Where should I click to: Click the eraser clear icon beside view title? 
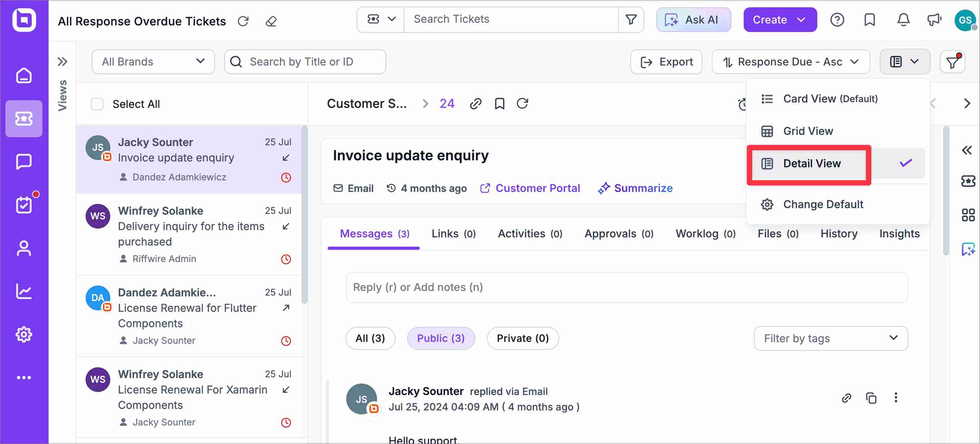271,21
